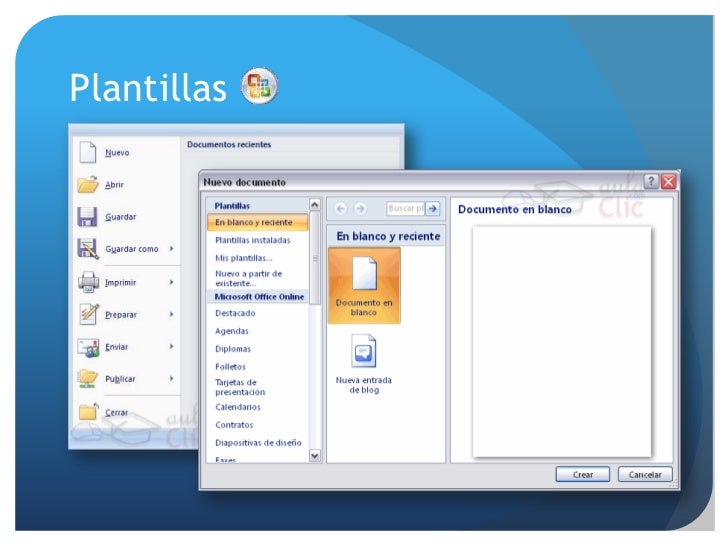
Task: Click the Cerrar folder icon
Action: [x=88, y=411]
